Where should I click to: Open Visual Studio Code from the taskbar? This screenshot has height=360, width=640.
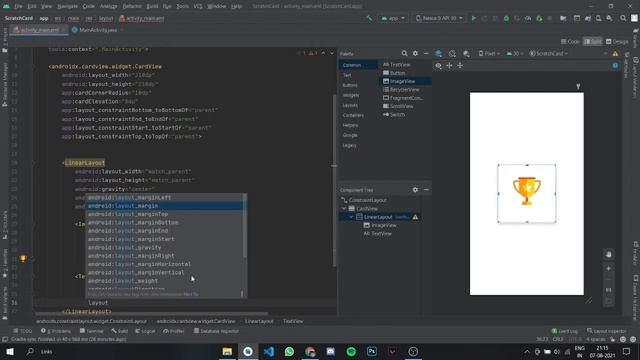269,351
